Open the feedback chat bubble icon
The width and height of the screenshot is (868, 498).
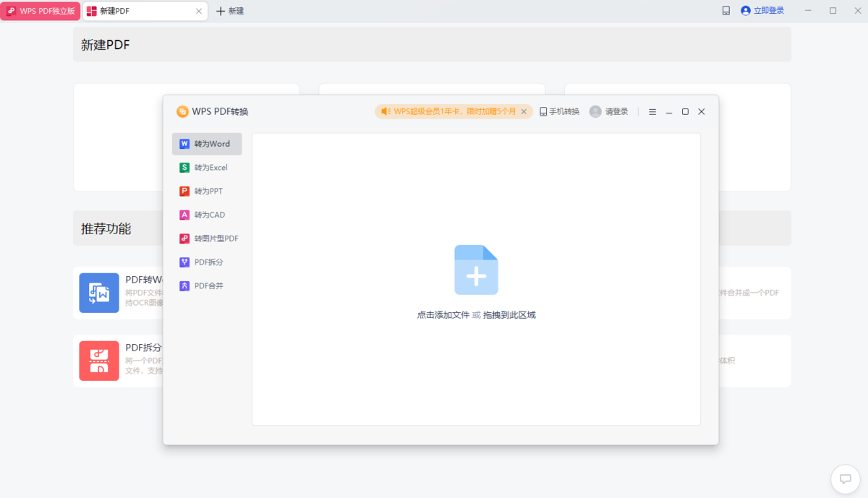click(846, 478)
